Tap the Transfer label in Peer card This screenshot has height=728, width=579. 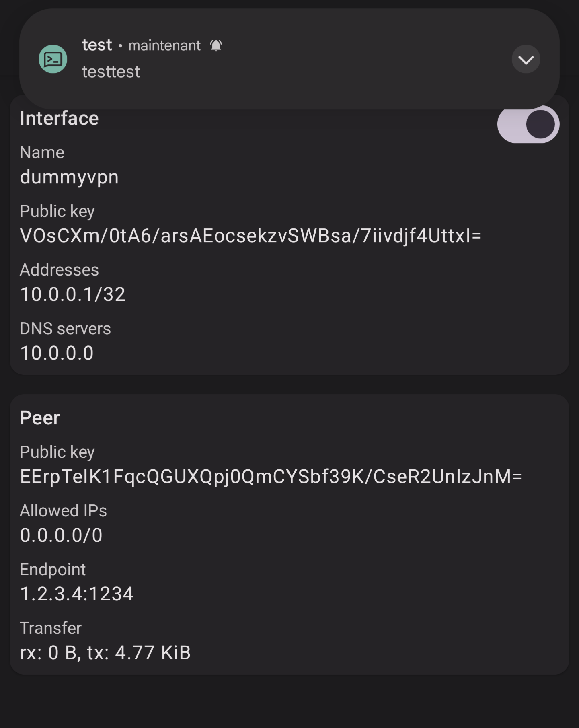click(51, 628)
